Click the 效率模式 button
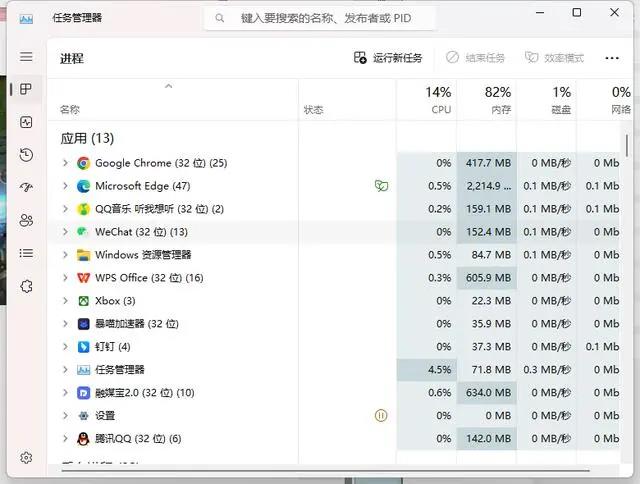This screenshot has height=484, width=640. [554, 58]
